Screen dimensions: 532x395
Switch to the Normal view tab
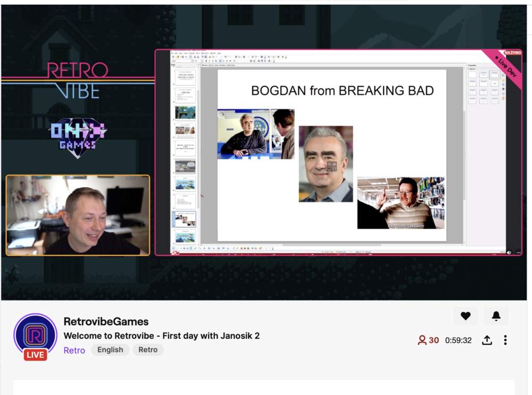[205, 65]
